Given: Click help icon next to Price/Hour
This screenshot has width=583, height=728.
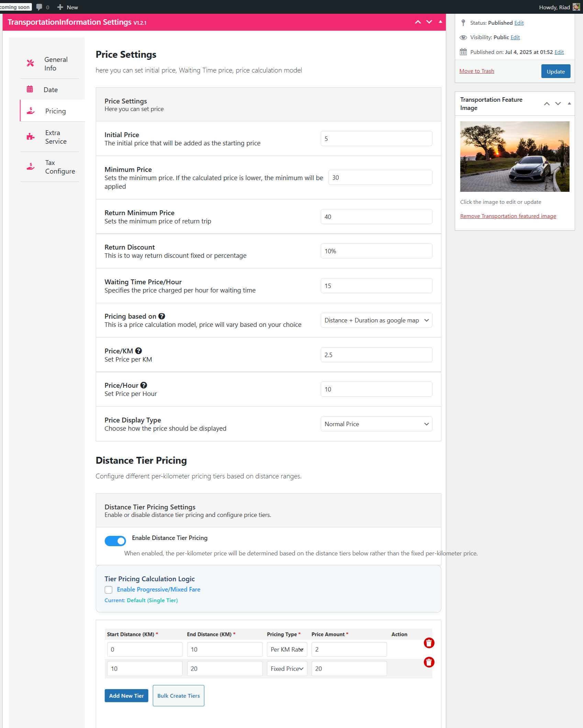Looking at the screenshot, I should (144, 385).
